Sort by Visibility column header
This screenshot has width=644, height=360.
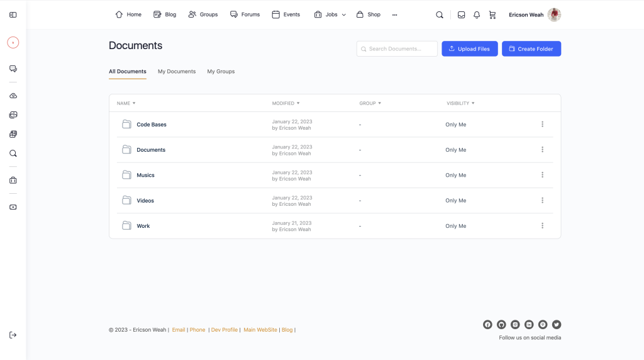click(460, 103)
